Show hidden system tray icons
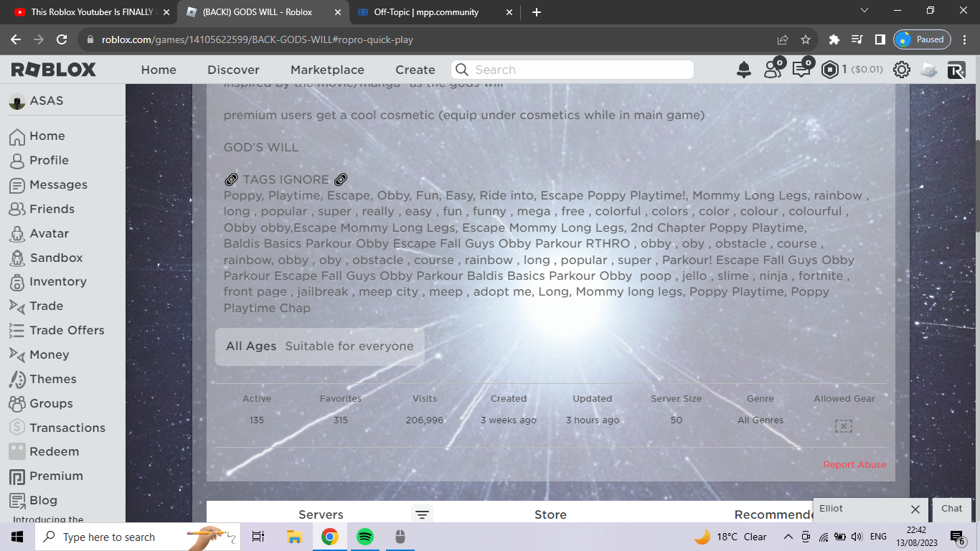Viewport: 980px width, 551px height. (x=788, y=537)
